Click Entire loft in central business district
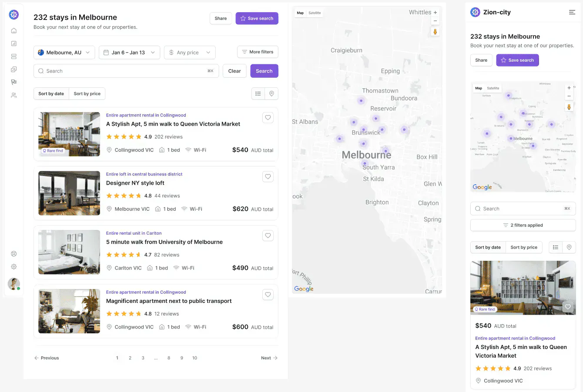The image size is (583, 392). [x=144, y=174]
